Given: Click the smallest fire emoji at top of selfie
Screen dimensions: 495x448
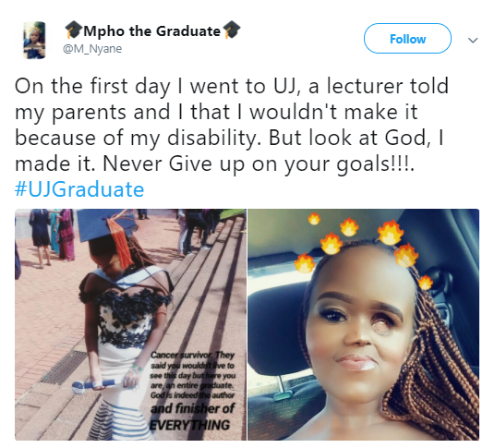Looking at the screenshot, I should tap(314, 218).
